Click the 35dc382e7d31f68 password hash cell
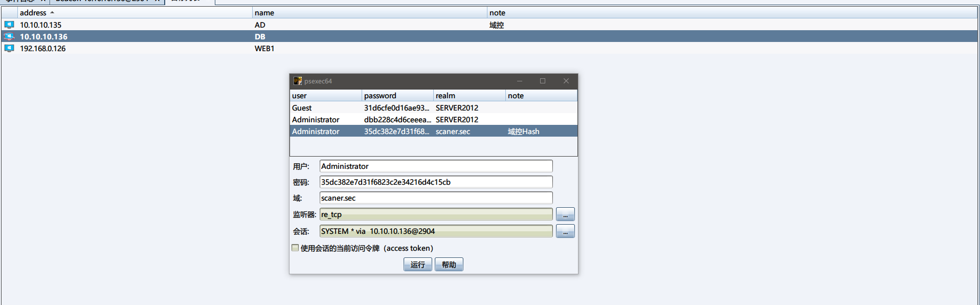The width and height of the screenshot is (980, 305). click(x=397, y=132)
